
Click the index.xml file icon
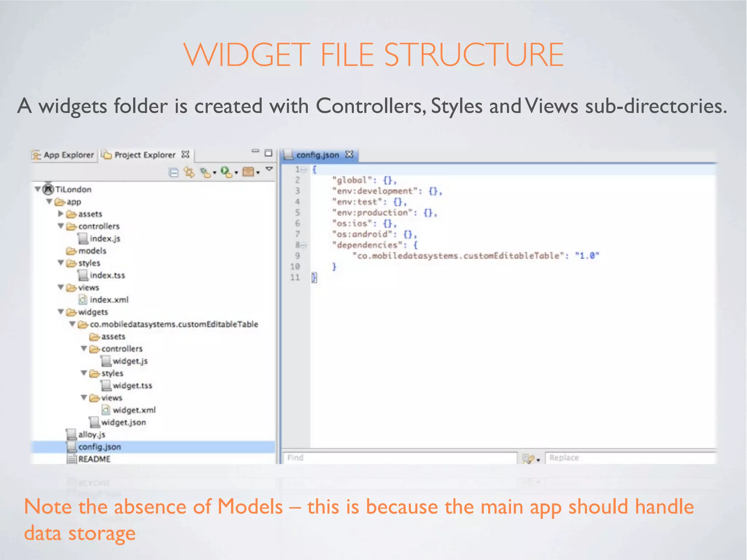point(83,300)
